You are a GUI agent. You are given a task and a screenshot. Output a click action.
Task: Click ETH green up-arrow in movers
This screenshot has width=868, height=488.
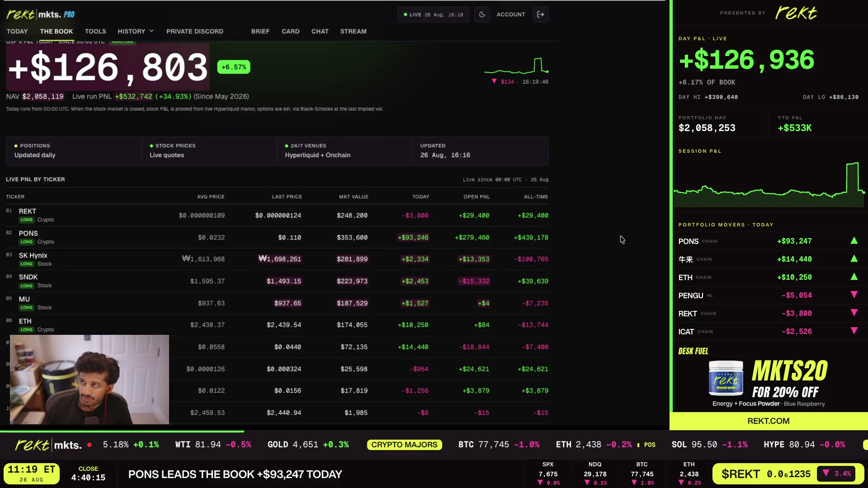pyautogui.click(x=854, y=277)
